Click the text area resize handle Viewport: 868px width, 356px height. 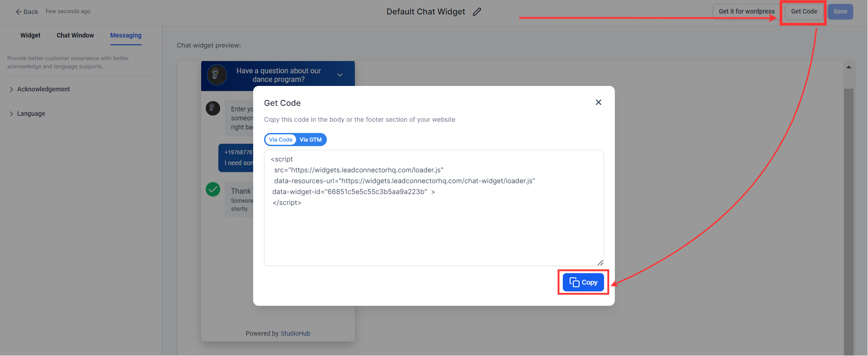coord(600,262)
